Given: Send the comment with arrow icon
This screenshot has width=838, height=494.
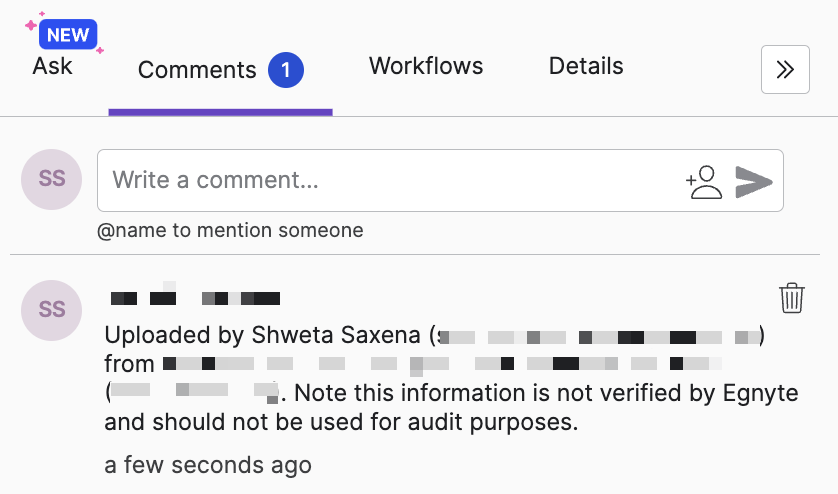Looking at the screenshot, I should pos(754,182).
